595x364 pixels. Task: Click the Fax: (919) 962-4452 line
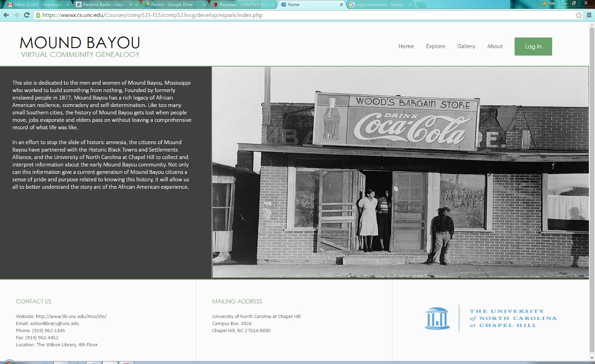pyautogui.click(x=37, y=338)
